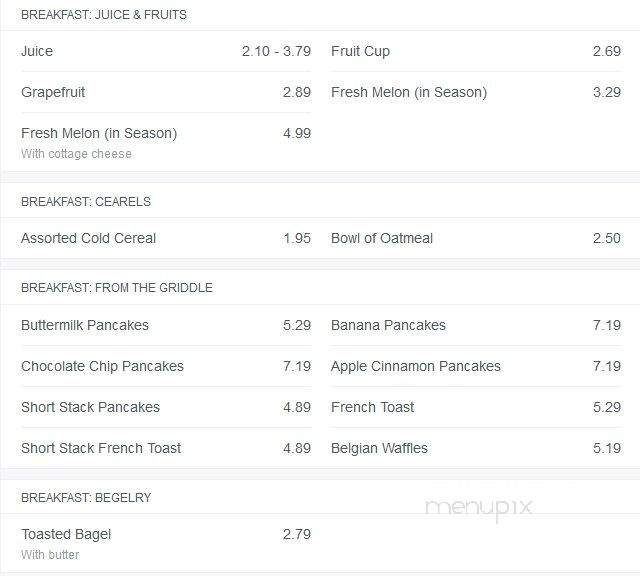This screenshot has height=576, width=640.
Task: Click the Juice menu item
Action: tap(166, 51)
